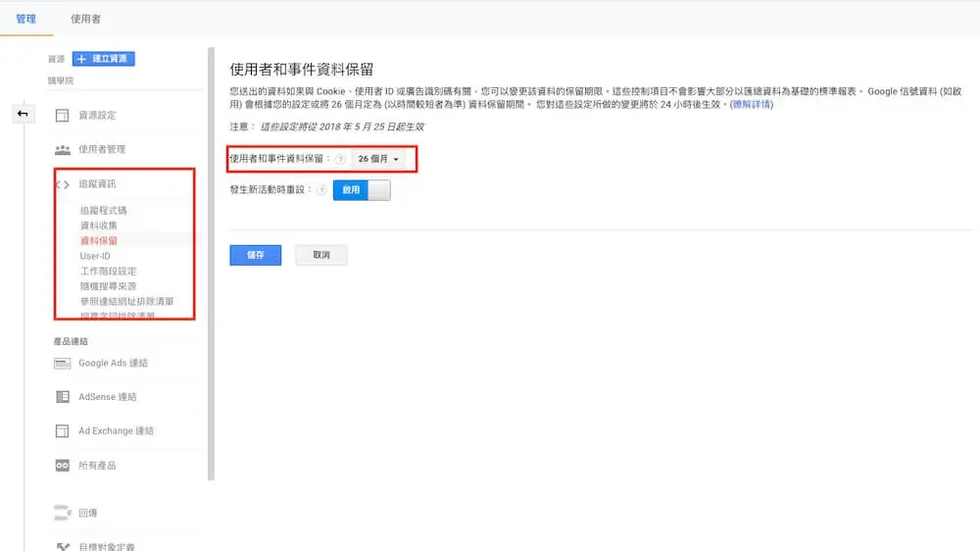Click the 產品連結 section label
Screen dimensions: 980x551
[x=71, y=341]
